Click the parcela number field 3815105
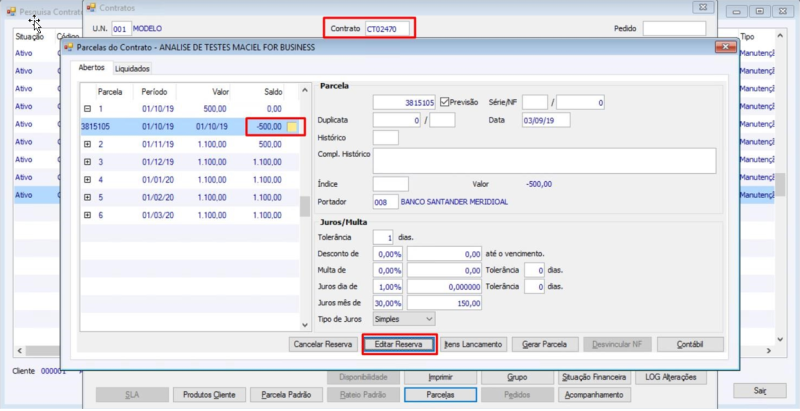Screen dimensions: 800x411 coord(404,102)
